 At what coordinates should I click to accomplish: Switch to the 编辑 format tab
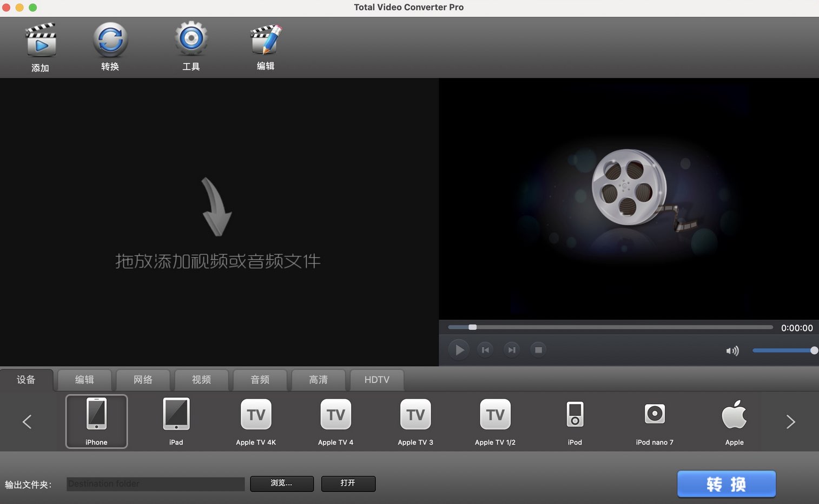click(84, 380)
